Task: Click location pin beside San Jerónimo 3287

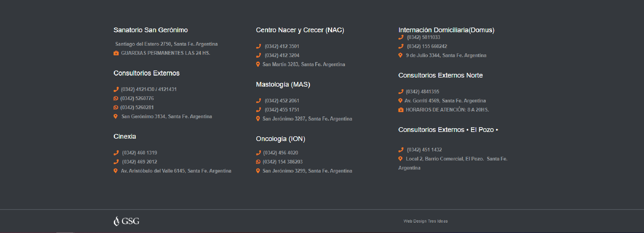Action: coord(258,119)
